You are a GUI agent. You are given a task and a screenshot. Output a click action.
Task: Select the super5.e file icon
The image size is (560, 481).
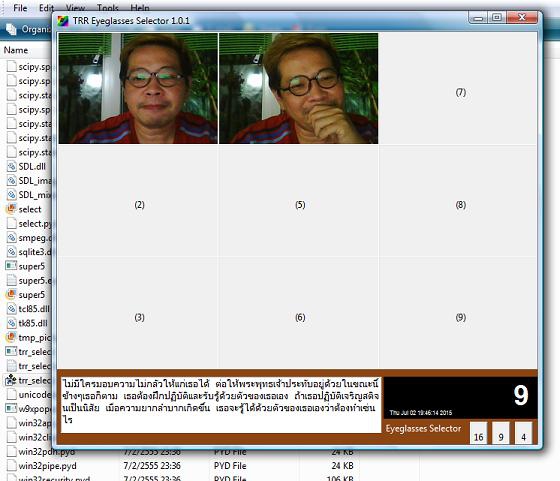[x=11, y=280]
